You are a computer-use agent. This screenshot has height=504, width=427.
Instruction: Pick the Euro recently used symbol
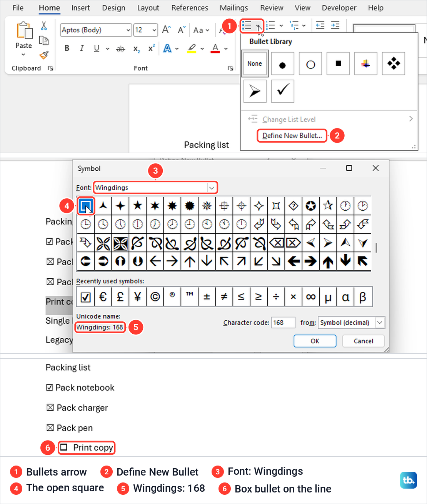tap(103, 297)
